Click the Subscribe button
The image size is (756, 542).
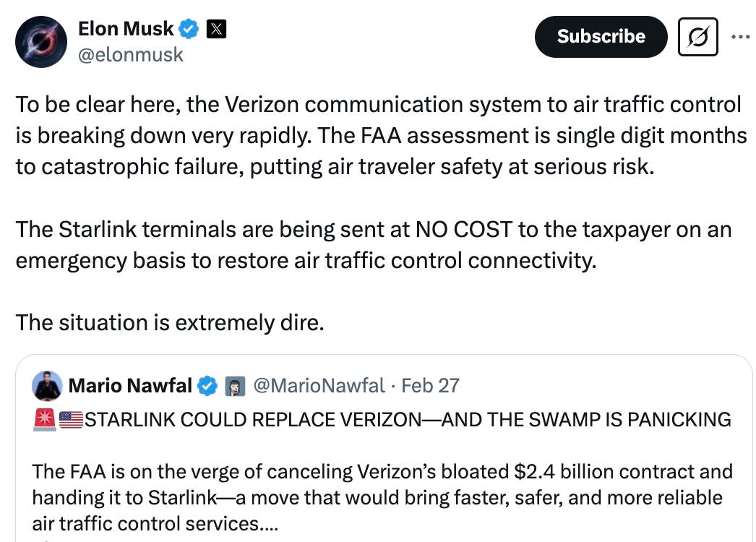click(x=601, y=36)
